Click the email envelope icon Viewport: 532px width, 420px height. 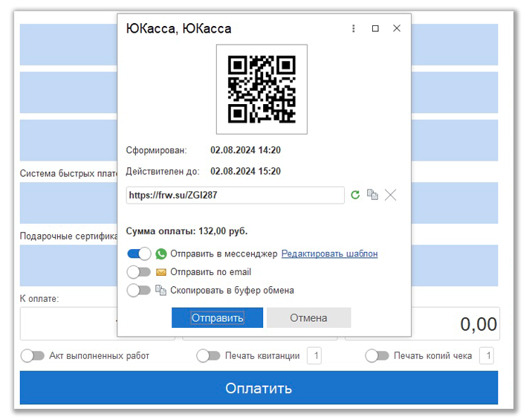click(161, 272)
